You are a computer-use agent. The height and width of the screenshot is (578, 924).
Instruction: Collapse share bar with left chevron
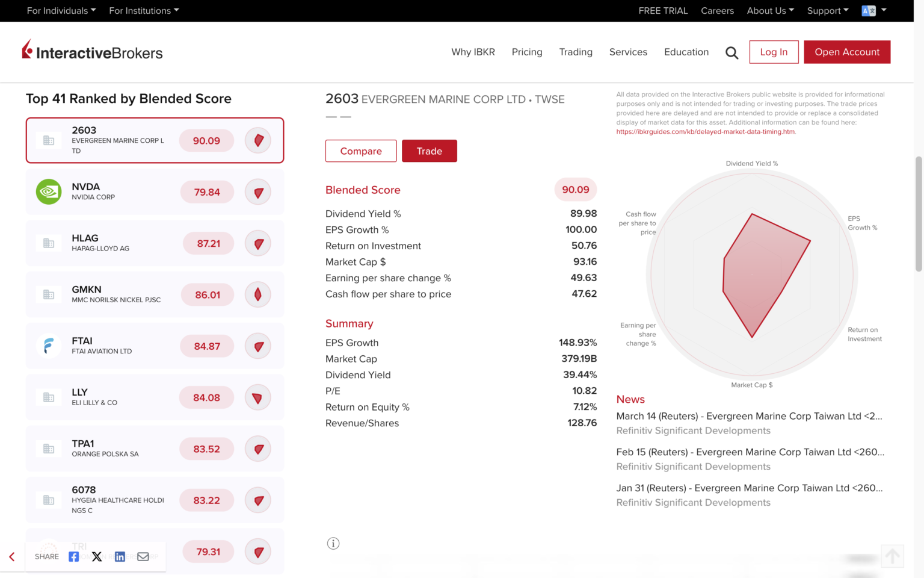point(12,557)
